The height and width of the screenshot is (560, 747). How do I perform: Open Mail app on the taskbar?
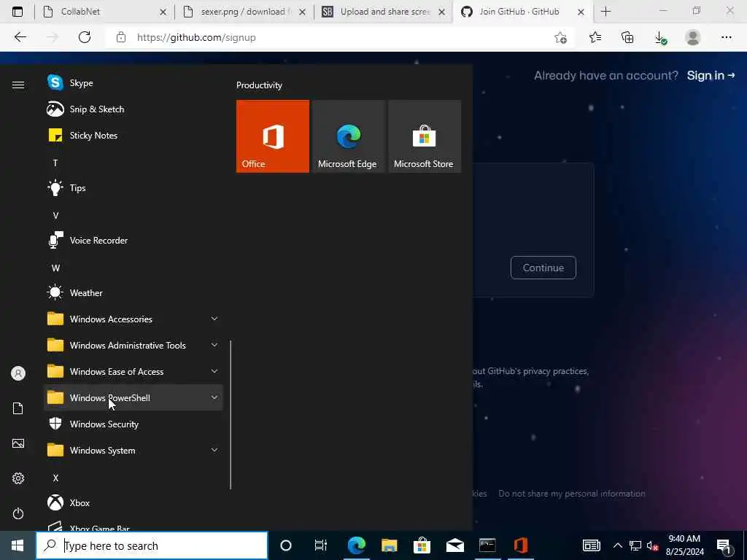click(x=455, y=545)
